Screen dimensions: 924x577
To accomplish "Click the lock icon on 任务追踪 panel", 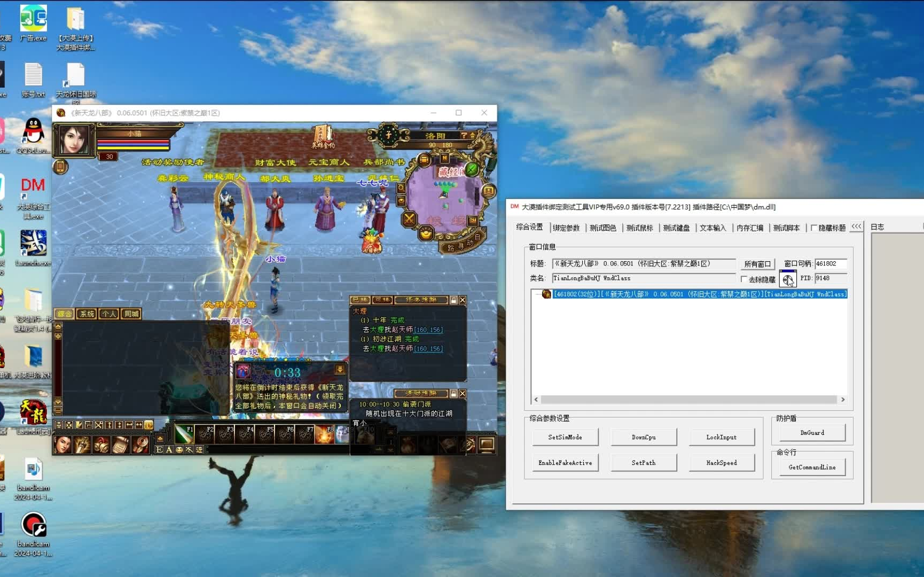I will pos(453,300).
